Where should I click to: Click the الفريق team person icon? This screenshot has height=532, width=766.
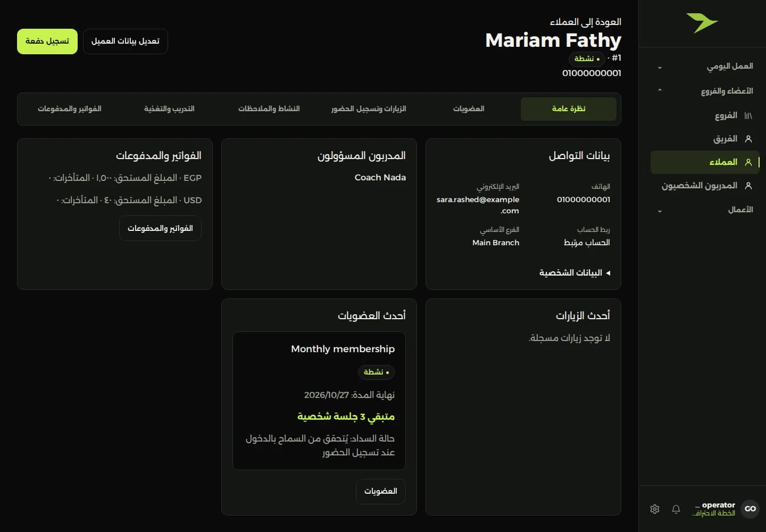click(x=748, y=139)
